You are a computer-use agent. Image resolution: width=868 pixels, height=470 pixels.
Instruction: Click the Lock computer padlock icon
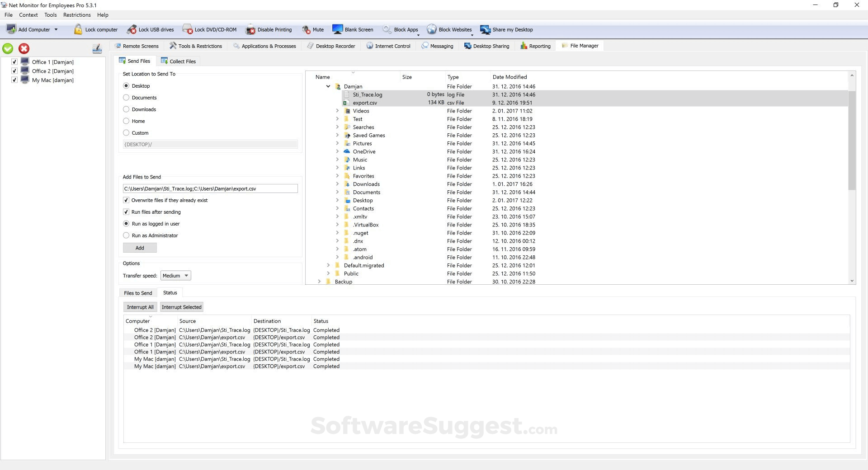(x=78, y=30)
